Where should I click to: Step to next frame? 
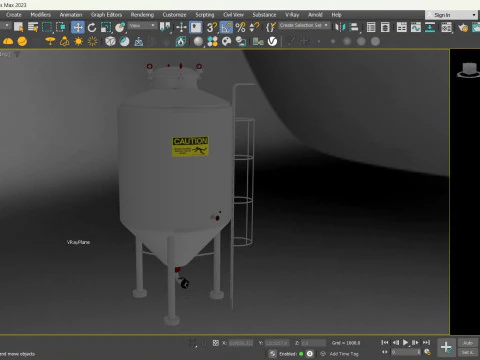tap(416, 342)
